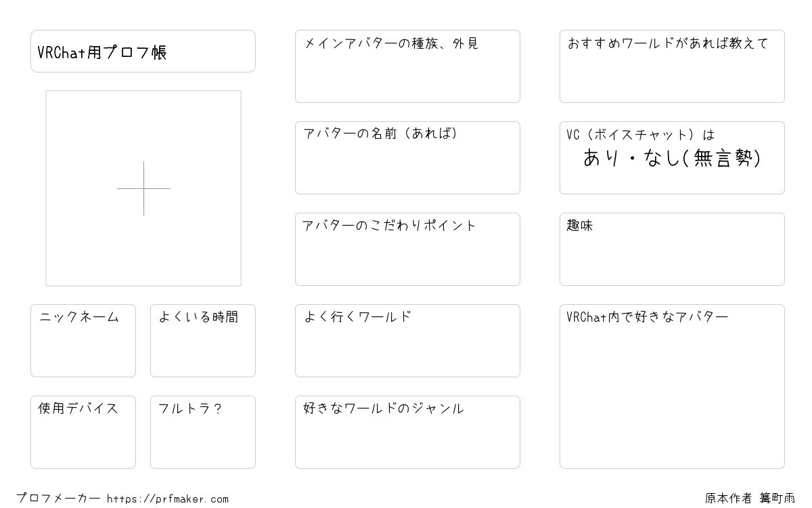Click the フルトラ？ field

[203, 432]
